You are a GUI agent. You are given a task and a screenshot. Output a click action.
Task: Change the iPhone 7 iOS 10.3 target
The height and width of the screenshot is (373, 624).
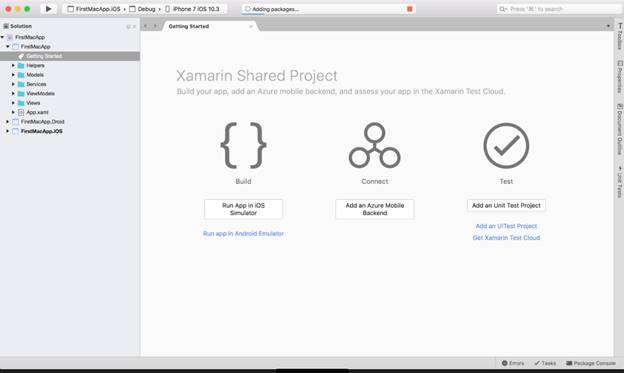192,9
